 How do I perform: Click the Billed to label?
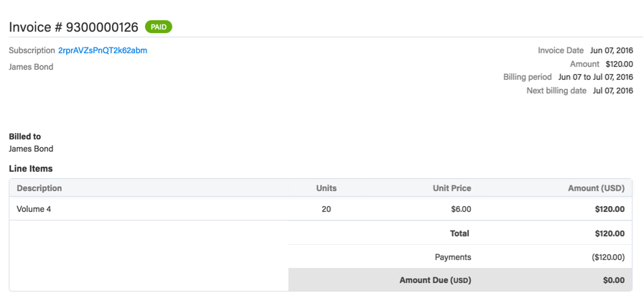(24, 136)
